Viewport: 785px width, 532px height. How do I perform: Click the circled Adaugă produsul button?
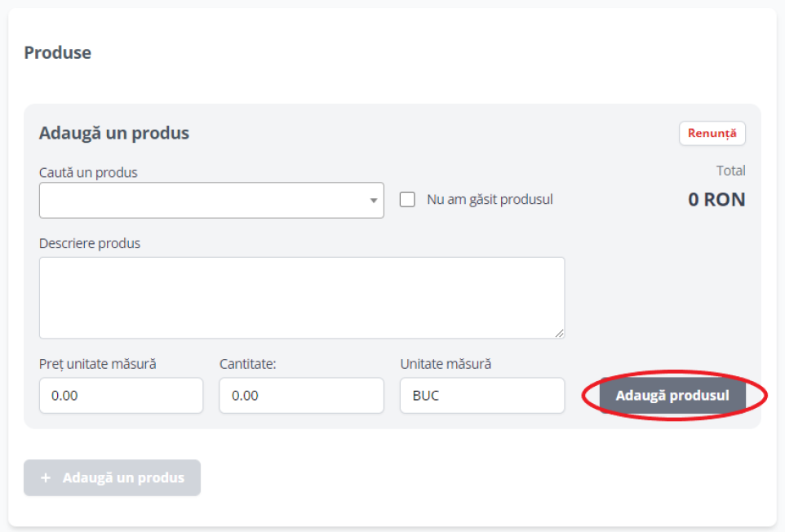672,396
